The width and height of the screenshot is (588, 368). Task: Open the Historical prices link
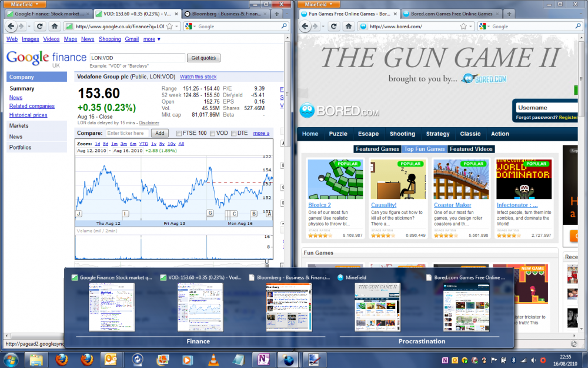[28, 115]
